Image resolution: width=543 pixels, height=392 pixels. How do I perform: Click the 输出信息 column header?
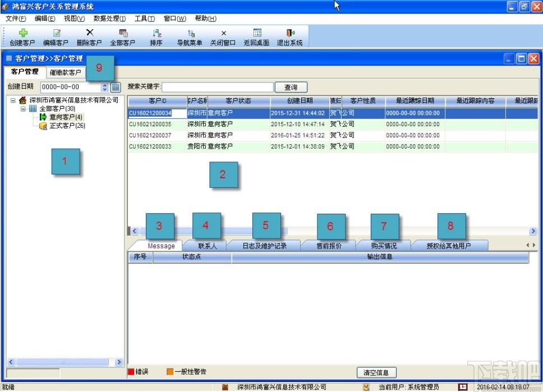tap(380, 257)
